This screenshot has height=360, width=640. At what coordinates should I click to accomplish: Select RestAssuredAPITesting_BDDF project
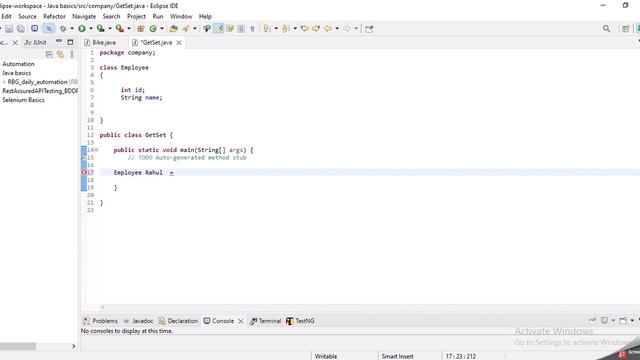click(40, 91)
